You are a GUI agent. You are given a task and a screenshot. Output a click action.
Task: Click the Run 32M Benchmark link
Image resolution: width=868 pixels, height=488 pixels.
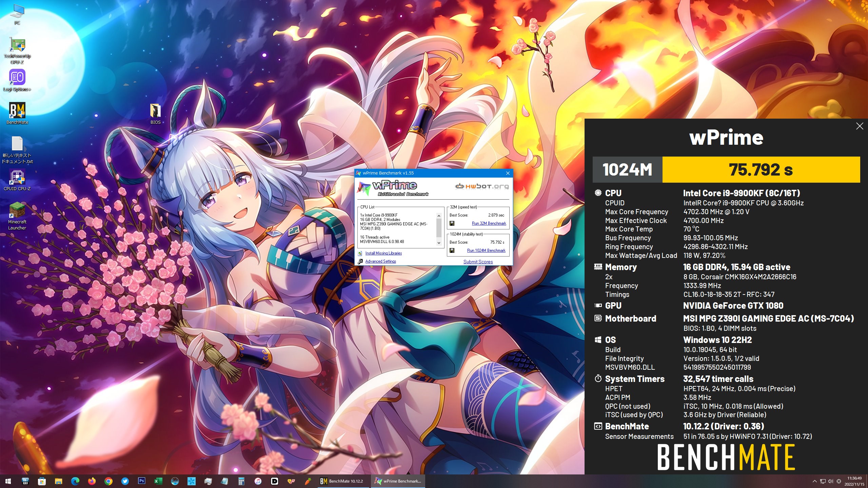click(x=489, y=223)
